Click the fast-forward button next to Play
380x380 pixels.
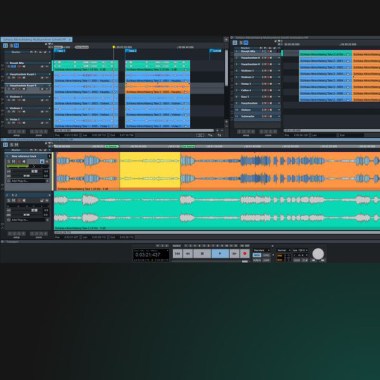(234, 254)
